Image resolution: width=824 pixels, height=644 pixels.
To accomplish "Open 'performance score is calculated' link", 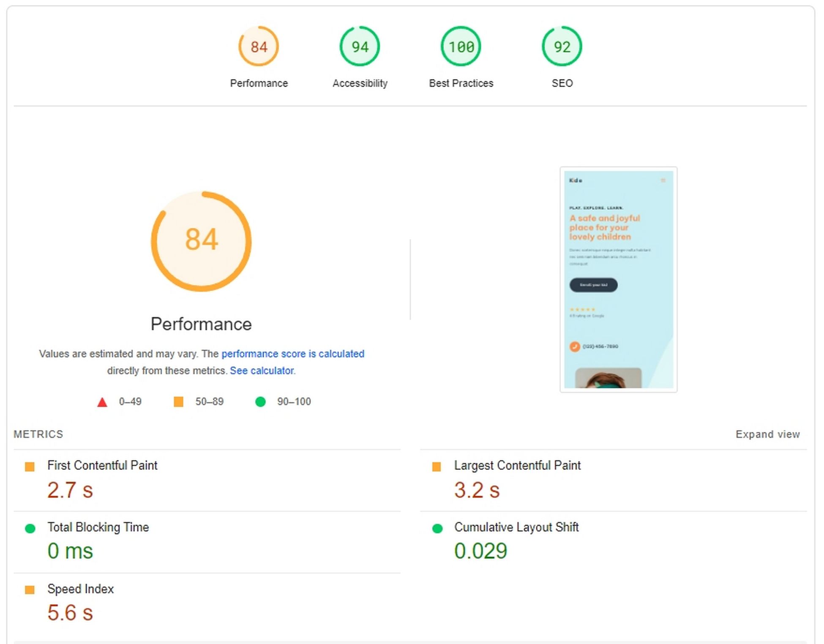I will (293, 354).
